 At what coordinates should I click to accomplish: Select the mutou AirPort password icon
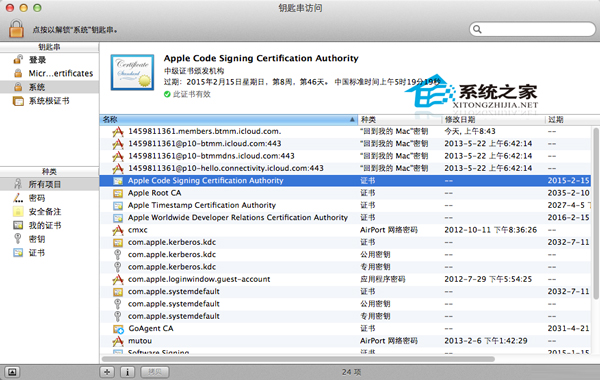(x=118, y=341)
